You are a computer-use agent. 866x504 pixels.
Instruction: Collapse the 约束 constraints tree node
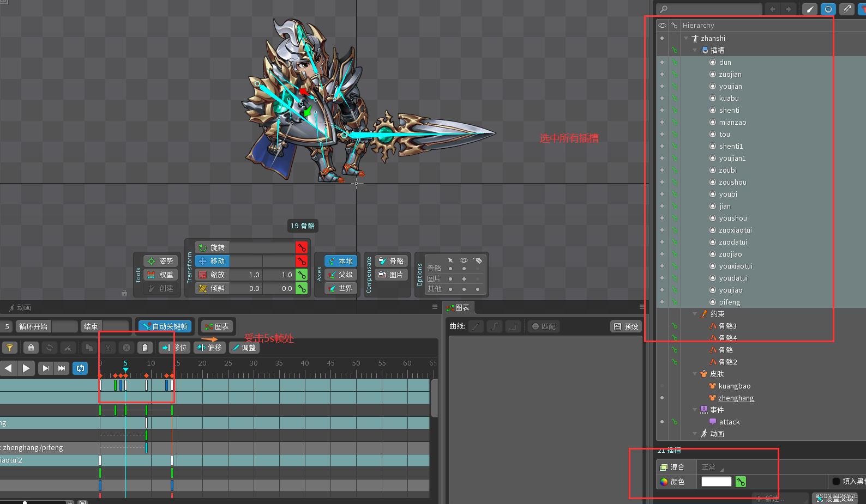[695, 314]
